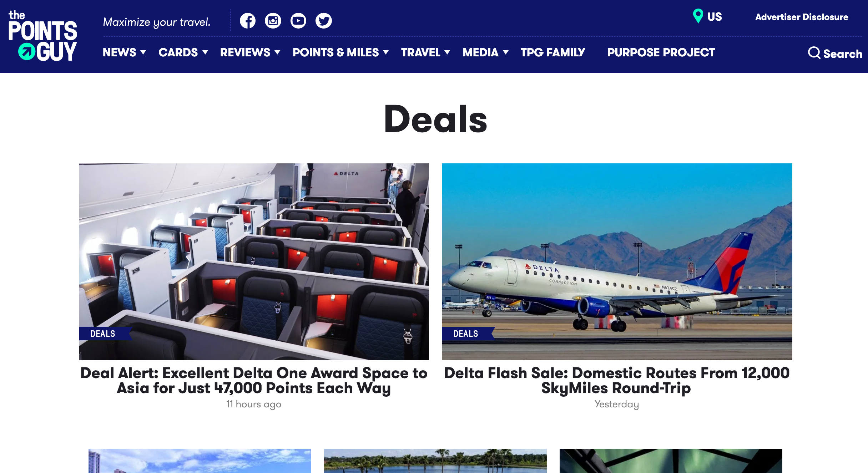Open the Instagram social icon
This screenshot has height=473, width=868.
[273, 21]
